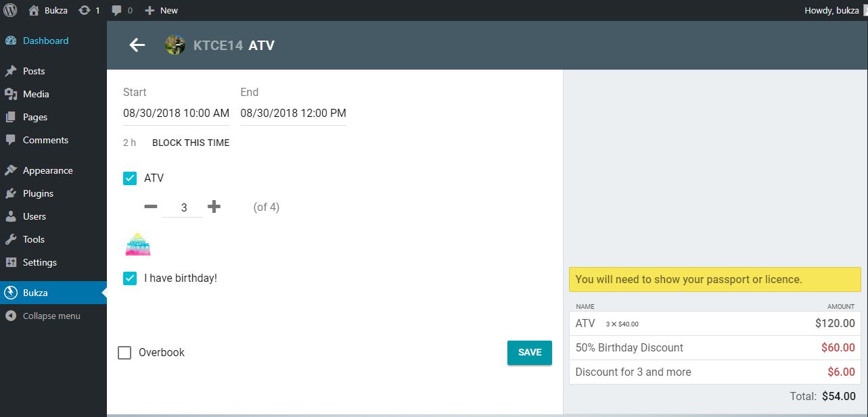868x417 pixels.
Task: Click the New content button
Action: 161,10
